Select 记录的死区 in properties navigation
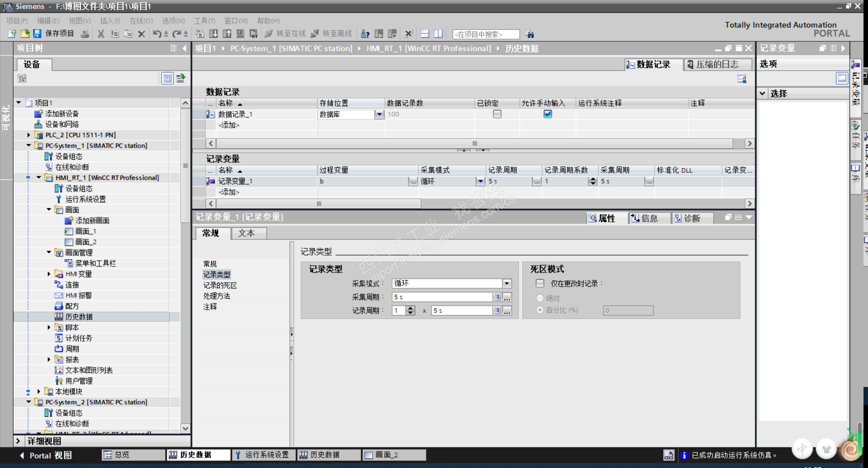The height and width of the screenshot is (468, 868). point(220,285)
